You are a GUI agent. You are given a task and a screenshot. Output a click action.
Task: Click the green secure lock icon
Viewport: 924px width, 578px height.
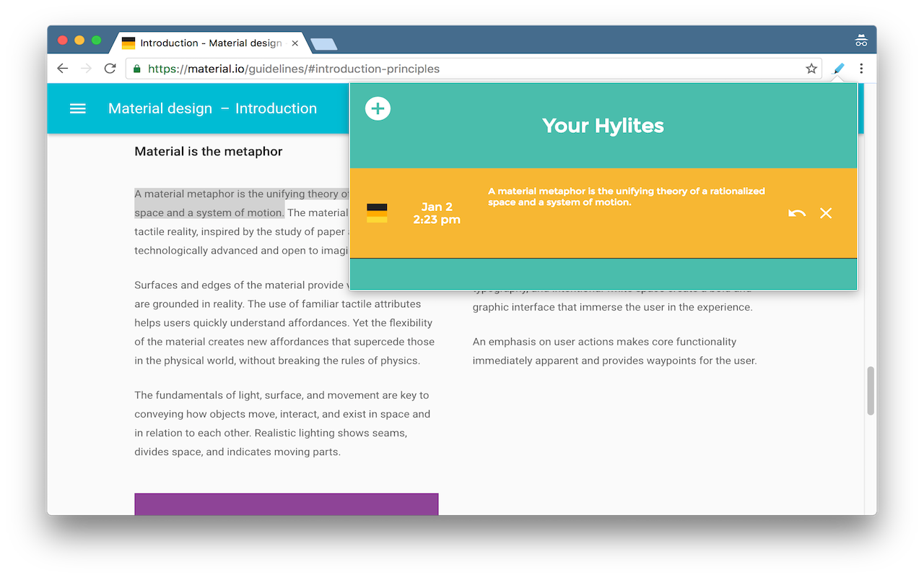[137, 69]
